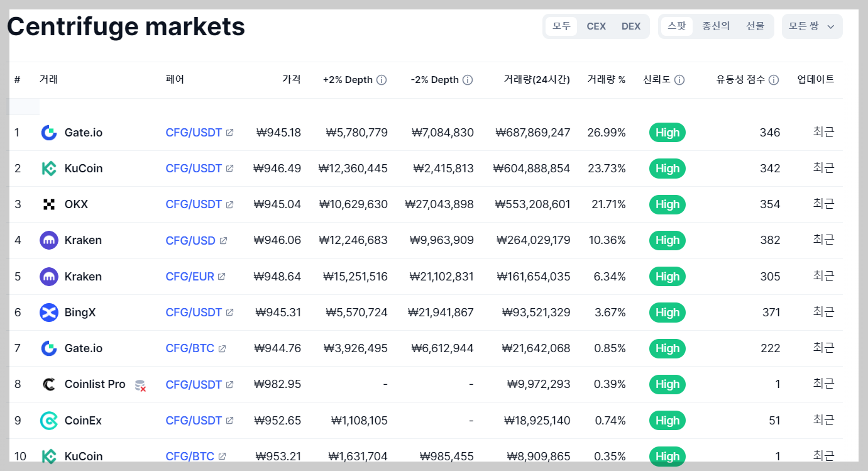
Task: Click the KuCoin logo in row 10
Action: (49, 457)
